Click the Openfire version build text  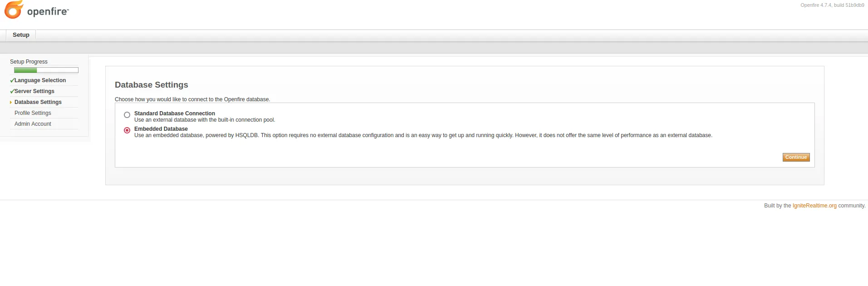click(x=832, y=5)
